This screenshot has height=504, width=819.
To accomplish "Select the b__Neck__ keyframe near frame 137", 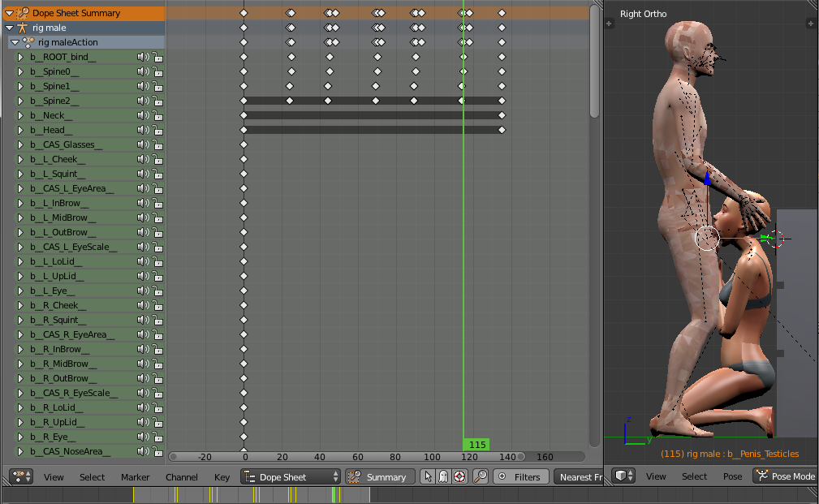I will [502, 115].
